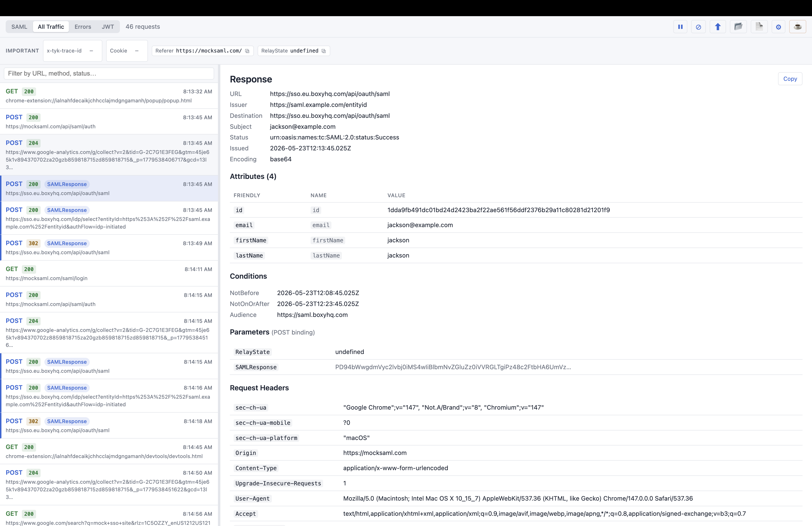Click the RelayState undefined chip
This screenshot has height=526, width=812.
tap(293, 51)
